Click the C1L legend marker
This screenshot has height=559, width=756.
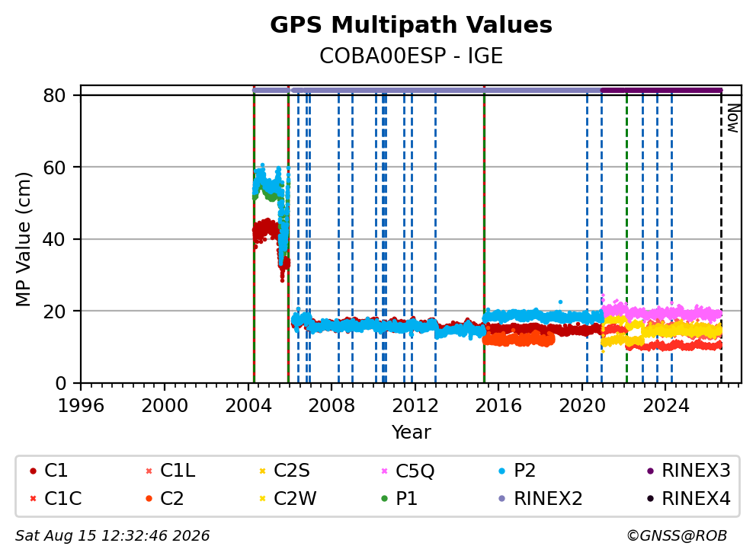[x=149, y=471]
